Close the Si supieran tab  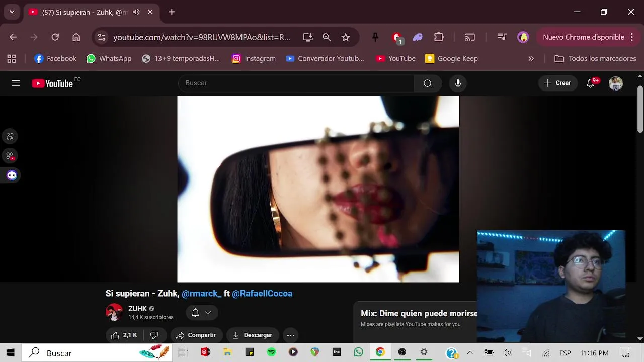pyautogui.click(x=150, y=12)
